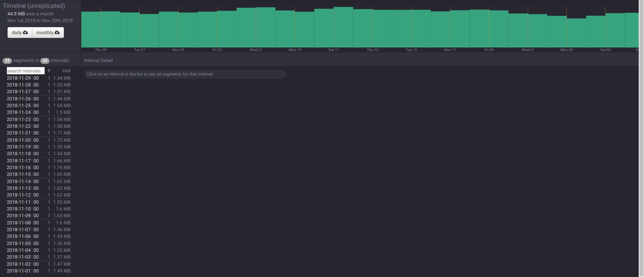Pick the 2018-11-09 interval row

click(39, 216)
